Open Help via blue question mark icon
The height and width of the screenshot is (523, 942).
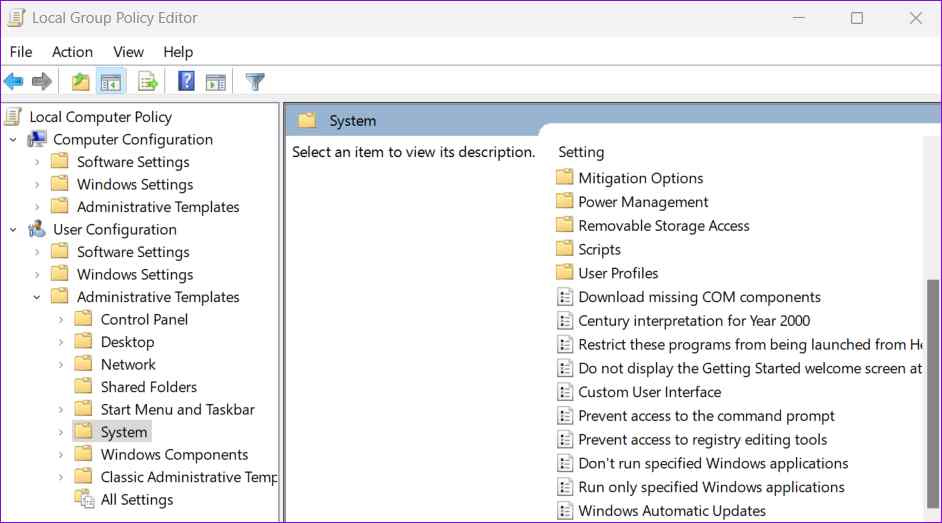coord(186,82)
